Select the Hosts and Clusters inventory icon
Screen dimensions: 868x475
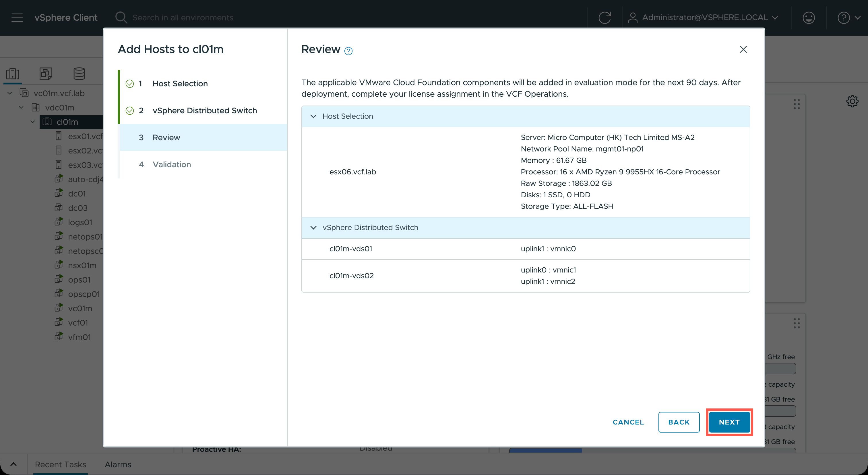(13, 73)
